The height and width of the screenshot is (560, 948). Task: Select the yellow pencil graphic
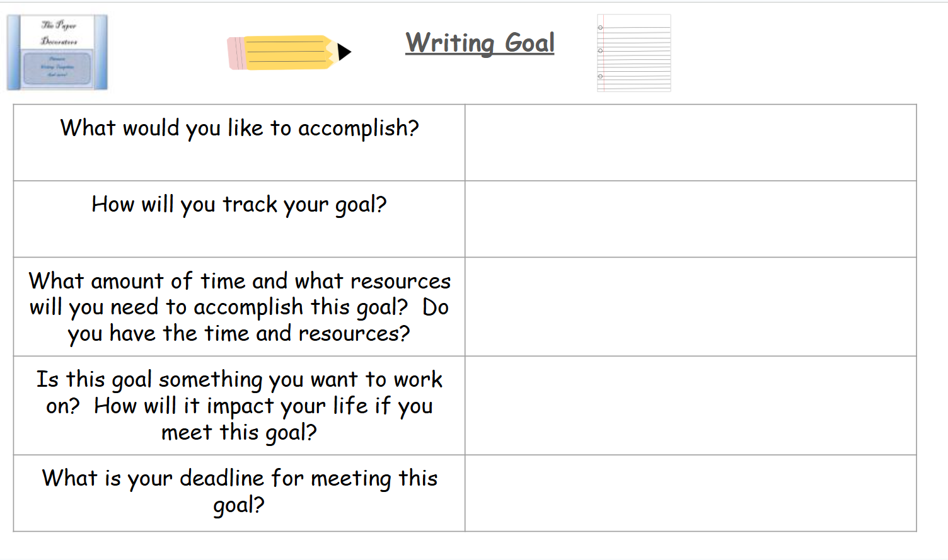click(287, 52)
